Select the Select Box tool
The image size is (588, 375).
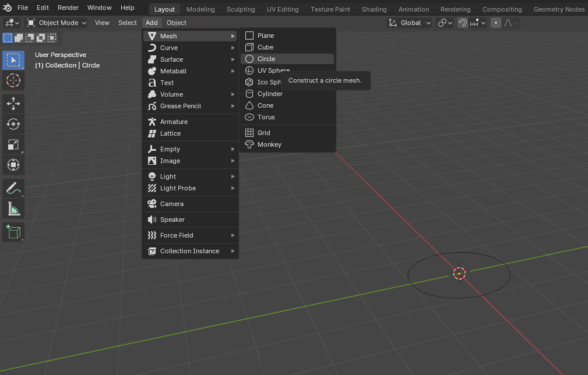13,61
